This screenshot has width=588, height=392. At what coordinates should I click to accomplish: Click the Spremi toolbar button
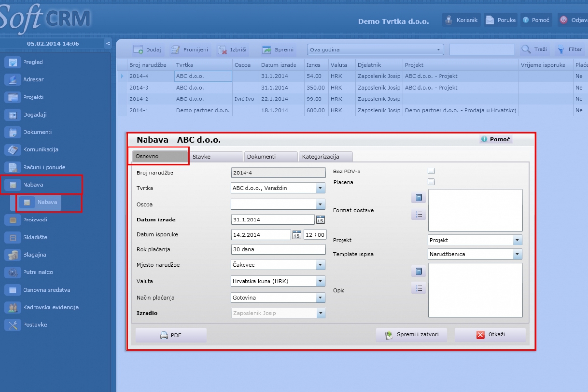(278, 49)
